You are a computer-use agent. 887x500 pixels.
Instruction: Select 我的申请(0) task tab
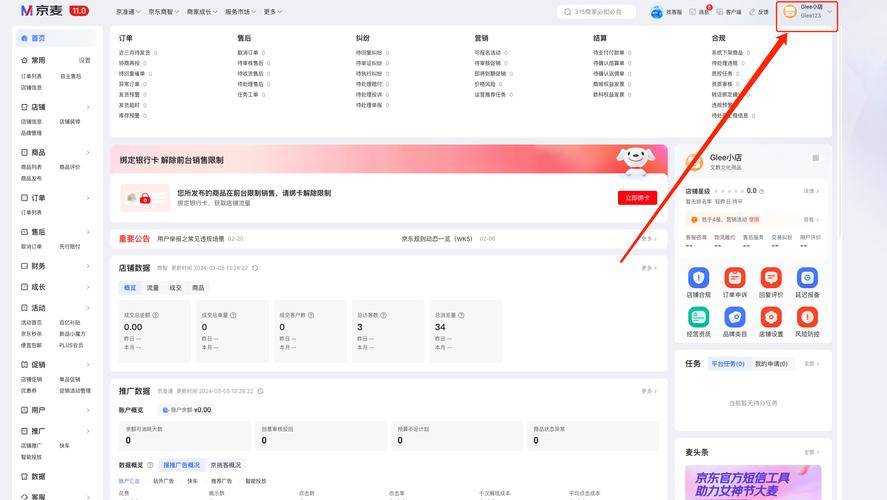pos(771,364)
